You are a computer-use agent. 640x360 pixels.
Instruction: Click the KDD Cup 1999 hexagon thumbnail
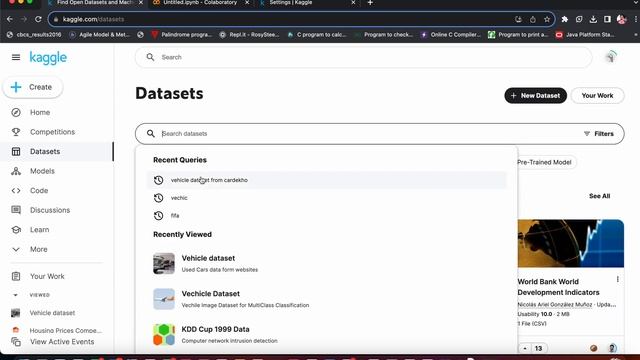point(164,334)
